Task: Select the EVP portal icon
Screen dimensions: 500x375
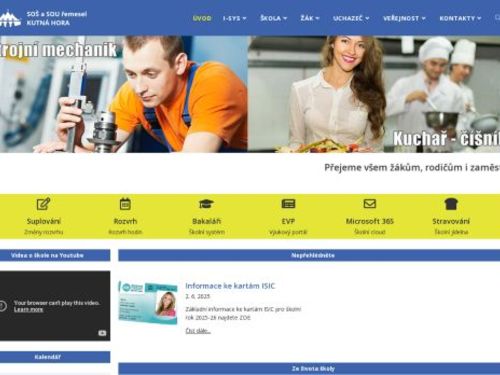Action: pyautogui.click(x=288, y=204)
